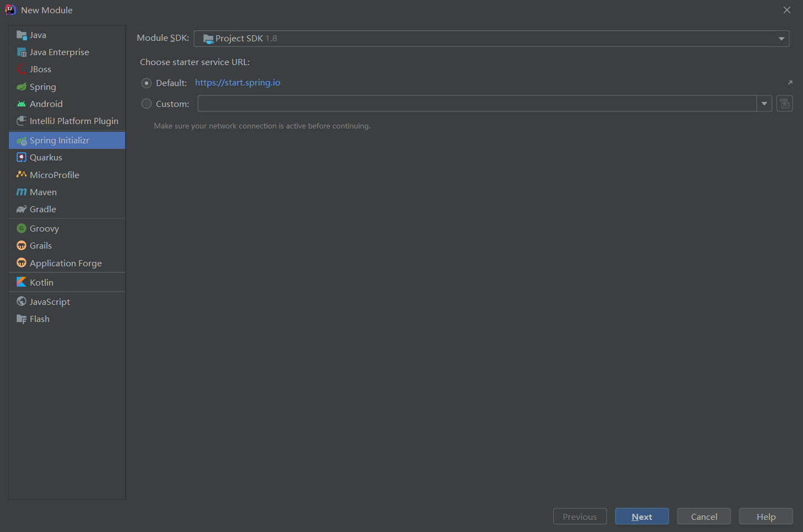Click the Kotlin logo icon
This screenshot has height=532, width=803.
(21, 282)
